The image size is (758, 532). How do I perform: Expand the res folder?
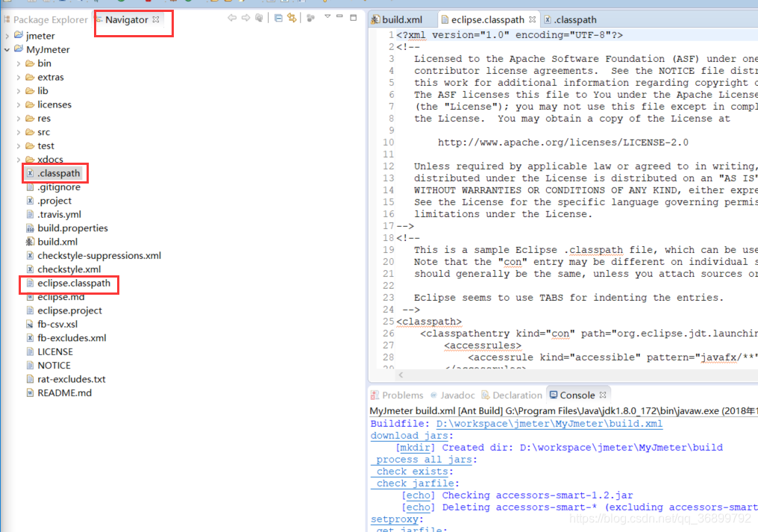click(x=19, y=119)
